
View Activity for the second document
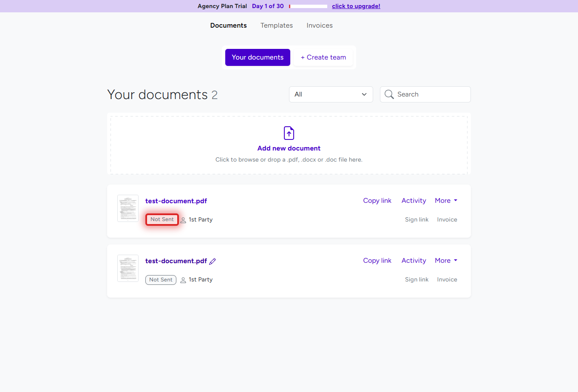pos(414,260)
